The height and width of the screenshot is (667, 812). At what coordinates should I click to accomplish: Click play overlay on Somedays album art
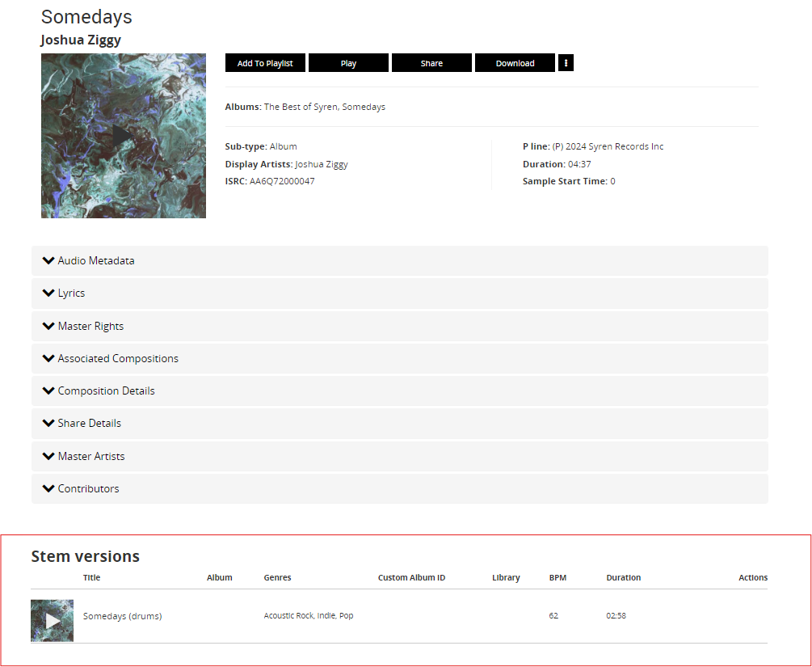click(x=123, y=136)
